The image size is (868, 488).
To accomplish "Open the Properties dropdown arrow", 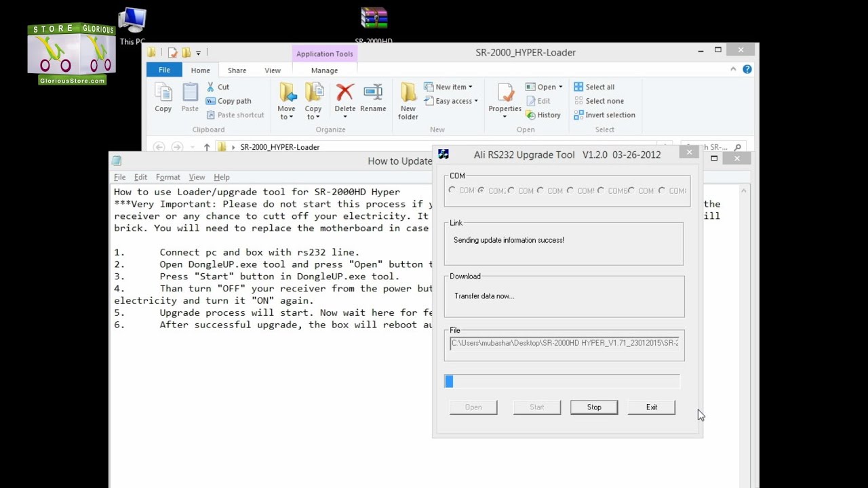I will (x=505, y=117).
